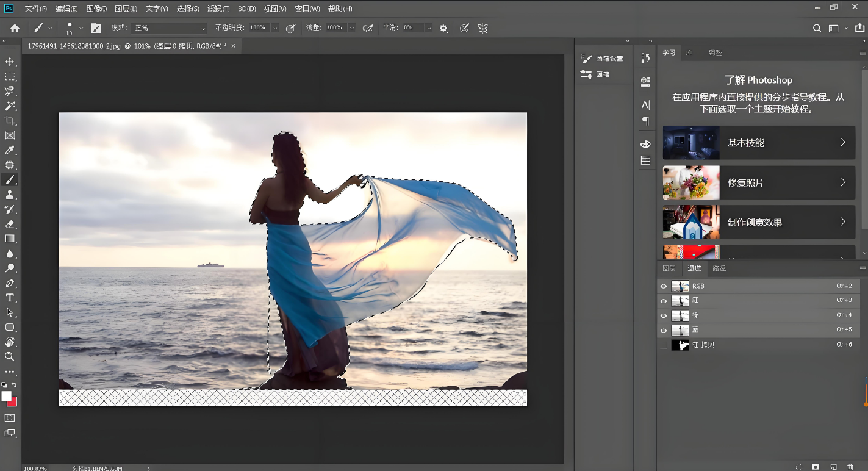Select the Clone Stamp tool
868x471 pixels.
10,195
